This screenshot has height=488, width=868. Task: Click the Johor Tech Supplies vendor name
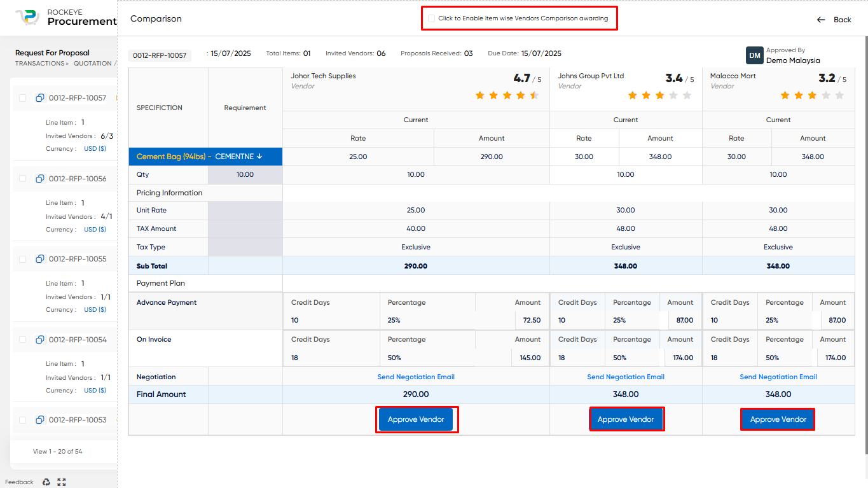pyautogui.click(x=323, y=76)
